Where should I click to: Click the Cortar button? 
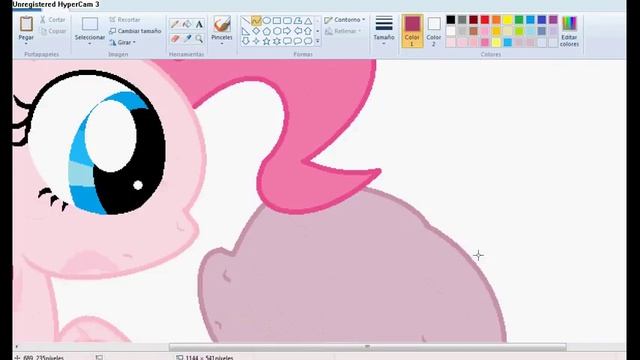tap(53, 20)
